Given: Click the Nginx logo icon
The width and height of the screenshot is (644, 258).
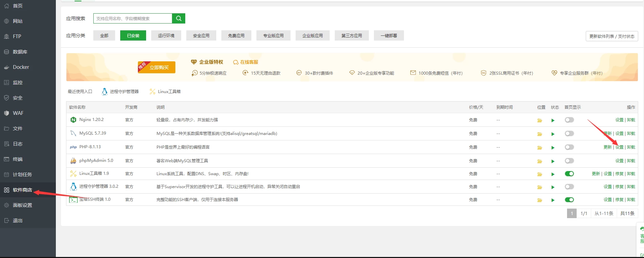Looking at the screenshot, I should (73, 120).
